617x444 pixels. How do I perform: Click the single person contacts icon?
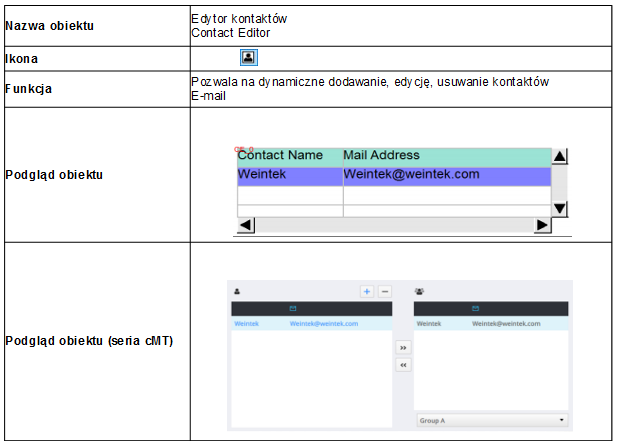coord(237,291)
